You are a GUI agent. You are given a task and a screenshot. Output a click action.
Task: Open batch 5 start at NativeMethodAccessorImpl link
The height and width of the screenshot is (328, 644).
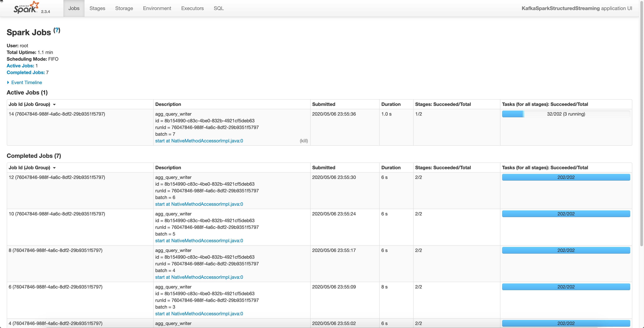point(199,241)
